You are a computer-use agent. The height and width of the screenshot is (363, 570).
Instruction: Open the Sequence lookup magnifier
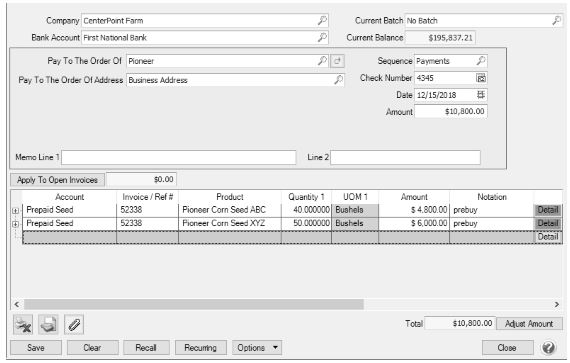(x=481, y=61)
